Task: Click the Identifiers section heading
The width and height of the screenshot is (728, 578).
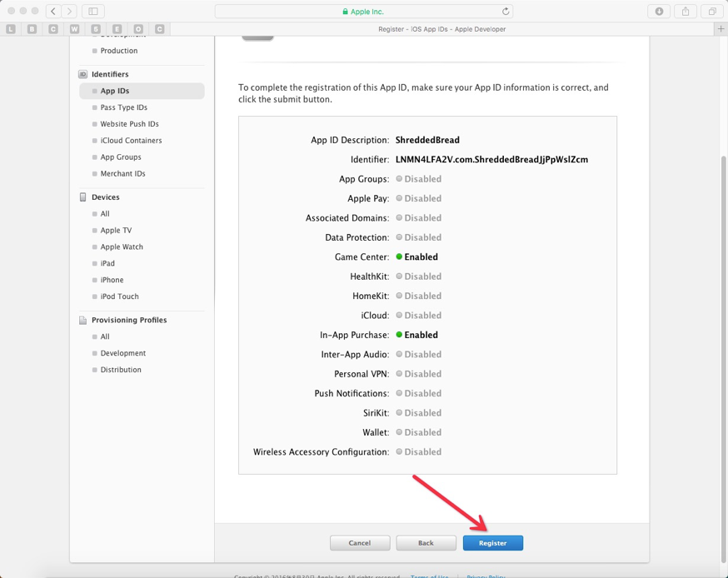Action: [x=110, y=74]
